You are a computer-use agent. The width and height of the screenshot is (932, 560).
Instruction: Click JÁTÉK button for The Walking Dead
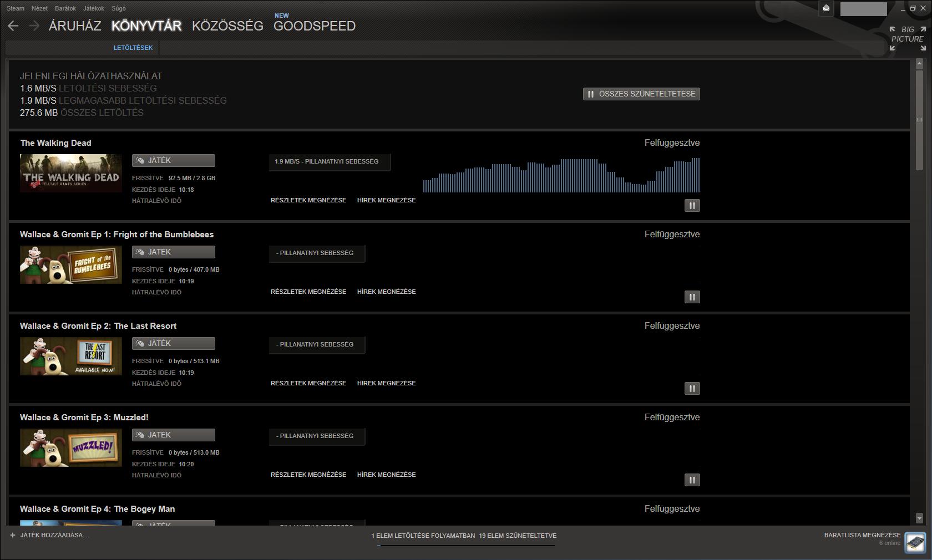[174, 161]
